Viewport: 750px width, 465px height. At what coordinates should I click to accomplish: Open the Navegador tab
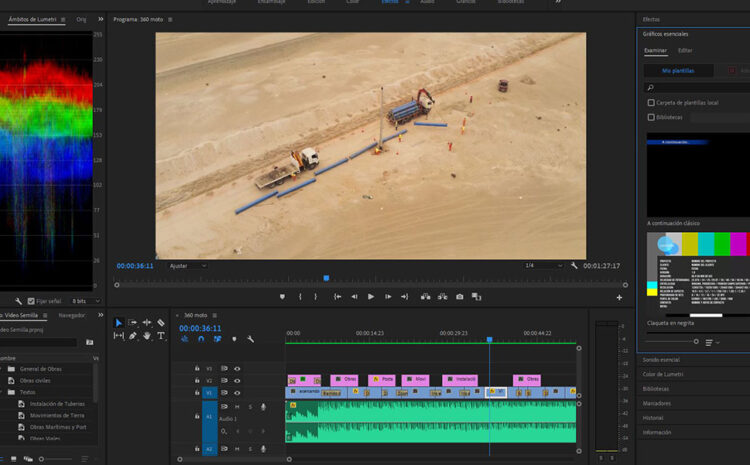click(x=72, y=315)
